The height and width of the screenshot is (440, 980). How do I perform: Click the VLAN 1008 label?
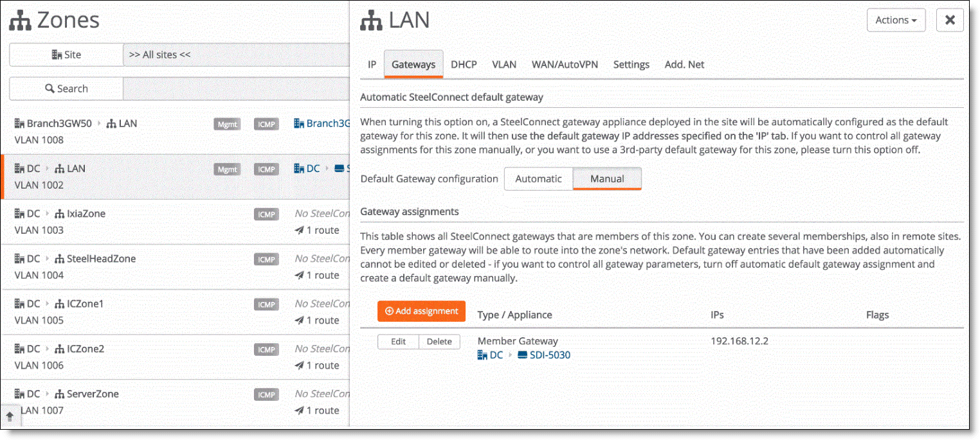(39, 140)
